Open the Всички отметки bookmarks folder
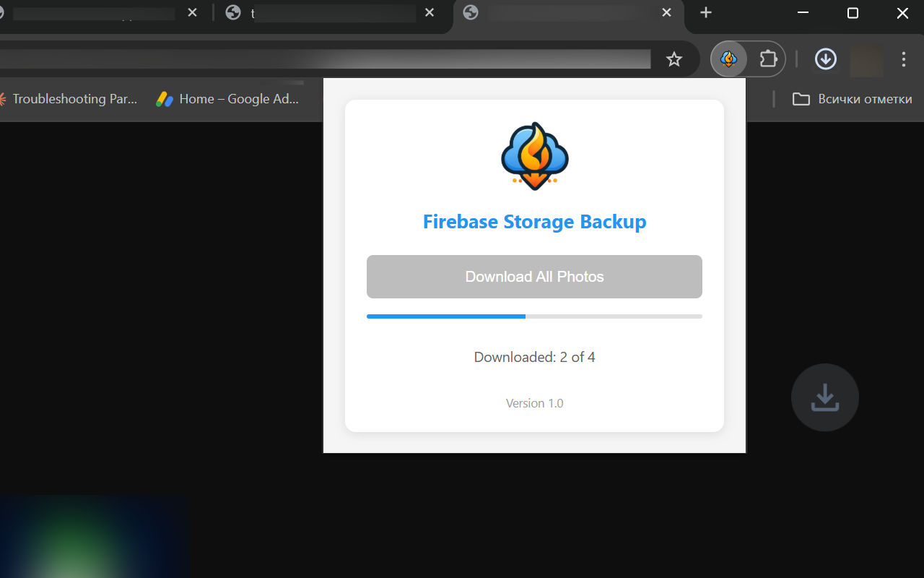The height and width of the screenshot is (578, 924). tap(853, 99)
